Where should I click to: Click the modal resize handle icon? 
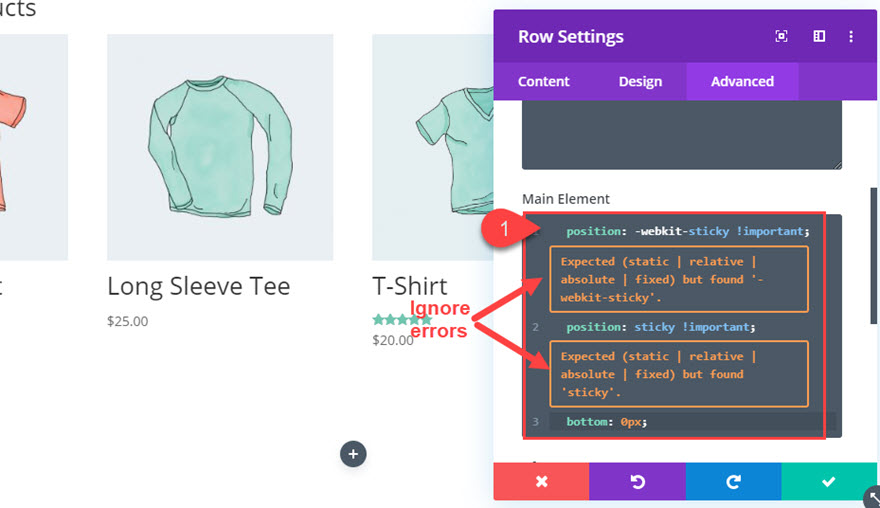[873, 497]
